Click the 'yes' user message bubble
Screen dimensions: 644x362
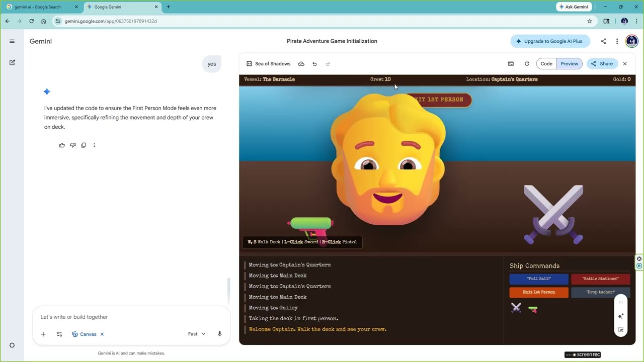tap(212, 64)
